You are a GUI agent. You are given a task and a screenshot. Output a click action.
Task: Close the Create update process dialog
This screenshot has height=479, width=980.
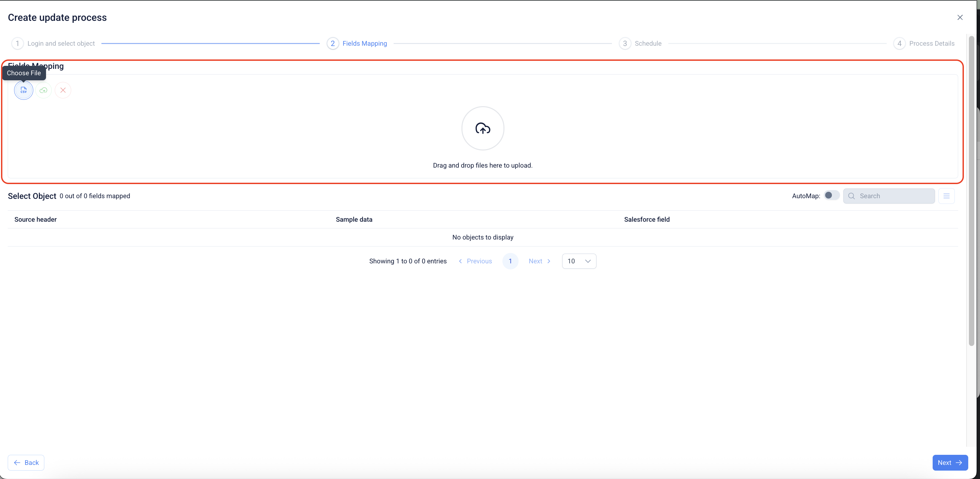(x=960, y=17)
